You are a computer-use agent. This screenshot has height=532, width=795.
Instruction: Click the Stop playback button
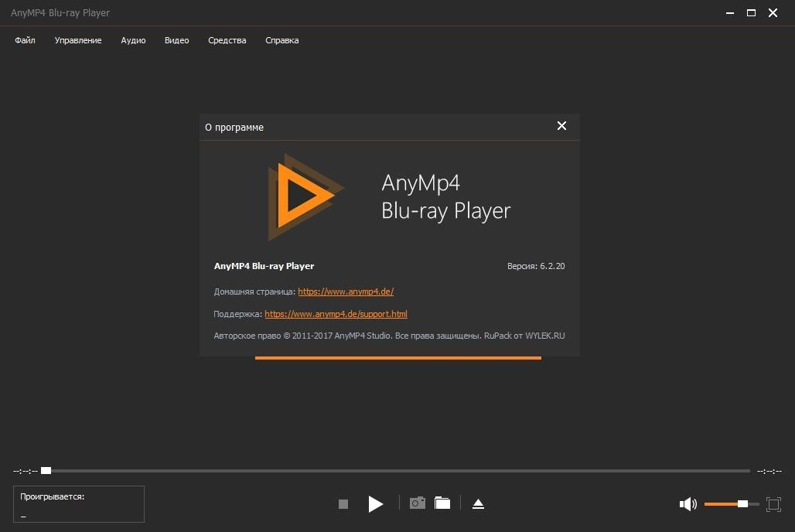coord(343,504)
